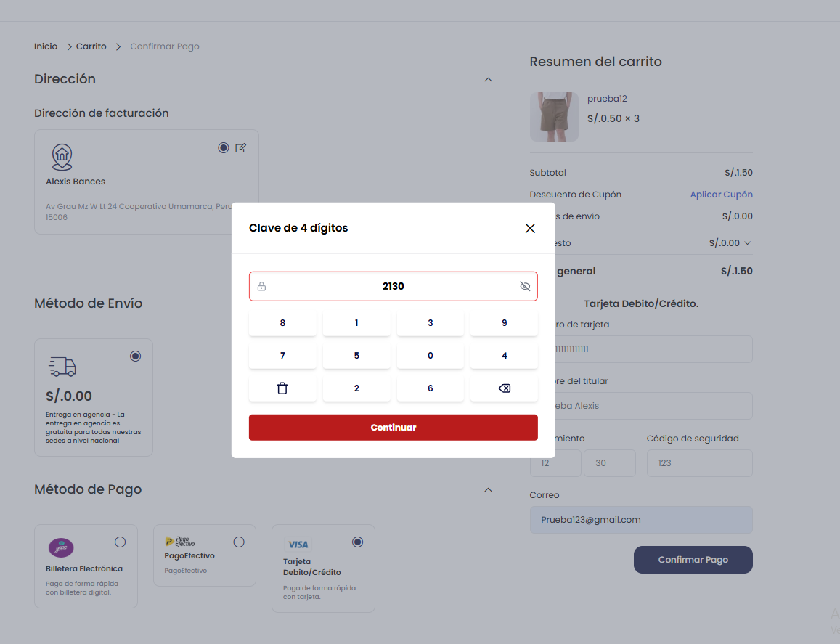This screenshot has width=840, height=644.
Task: Close the Clave de 4 dígitos dialog
Action: pos(530,228)
